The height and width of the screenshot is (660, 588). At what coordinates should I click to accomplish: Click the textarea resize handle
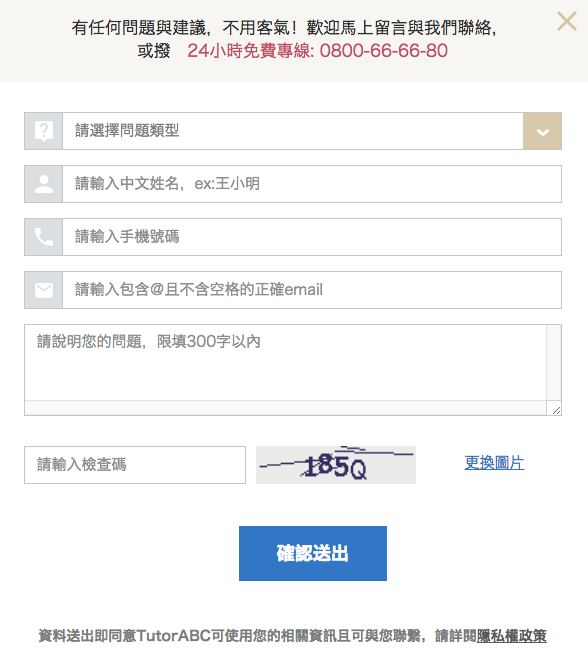(x=556, y=410)
